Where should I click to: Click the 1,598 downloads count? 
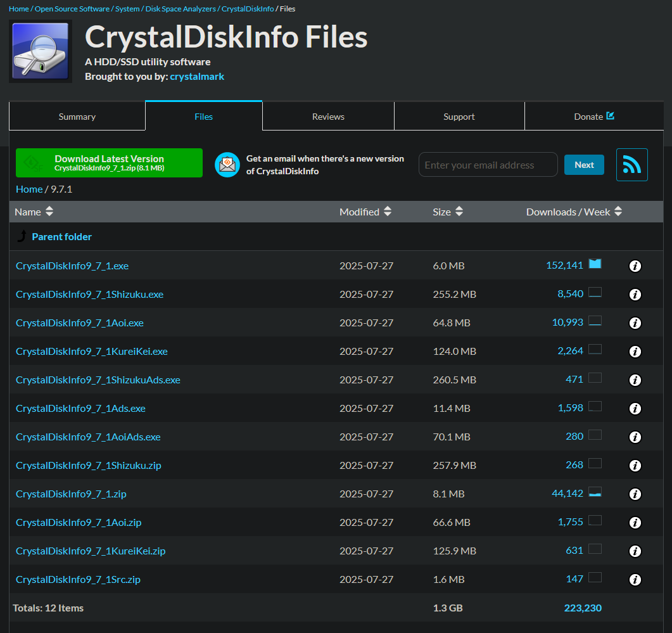click(x=570, y=408)
